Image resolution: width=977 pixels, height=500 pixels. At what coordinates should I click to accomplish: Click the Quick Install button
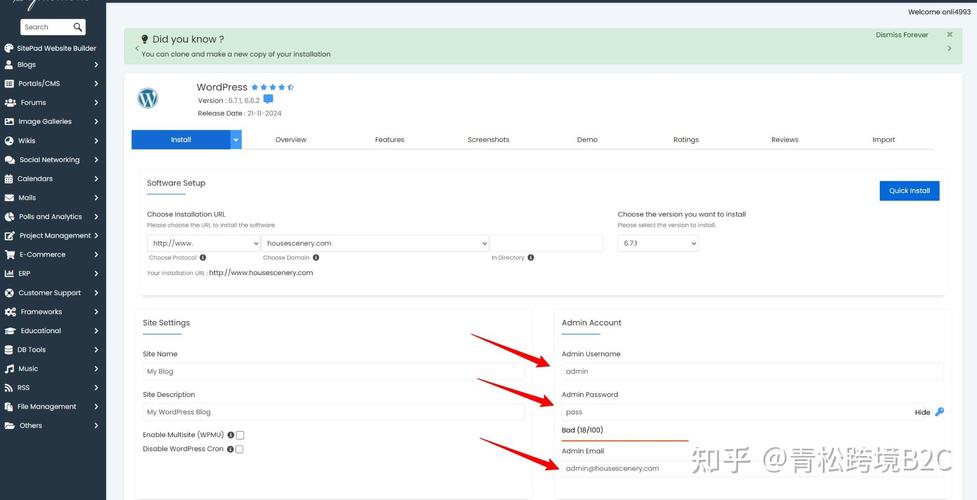click(909, 191)
